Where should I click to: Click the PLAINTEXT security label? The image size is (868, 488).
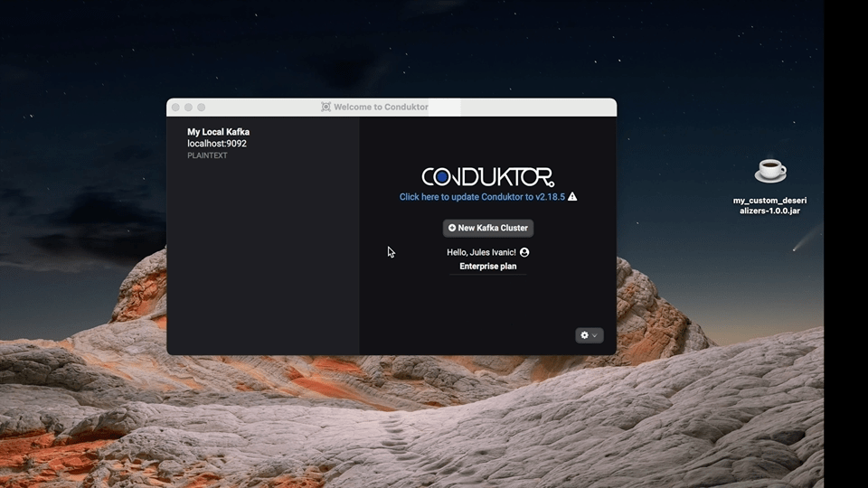click(x=207, y=155)
